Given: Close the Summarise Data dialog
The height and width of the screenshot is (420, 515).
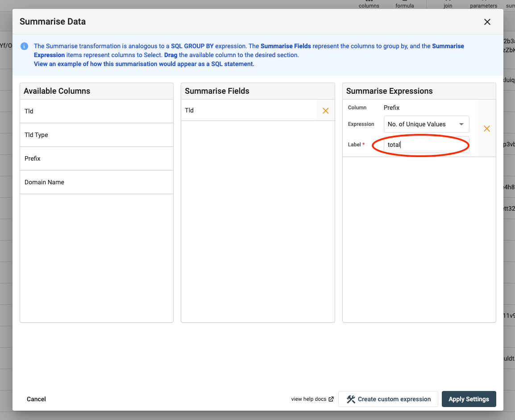Looking at the screenshot, I should 487,22.
